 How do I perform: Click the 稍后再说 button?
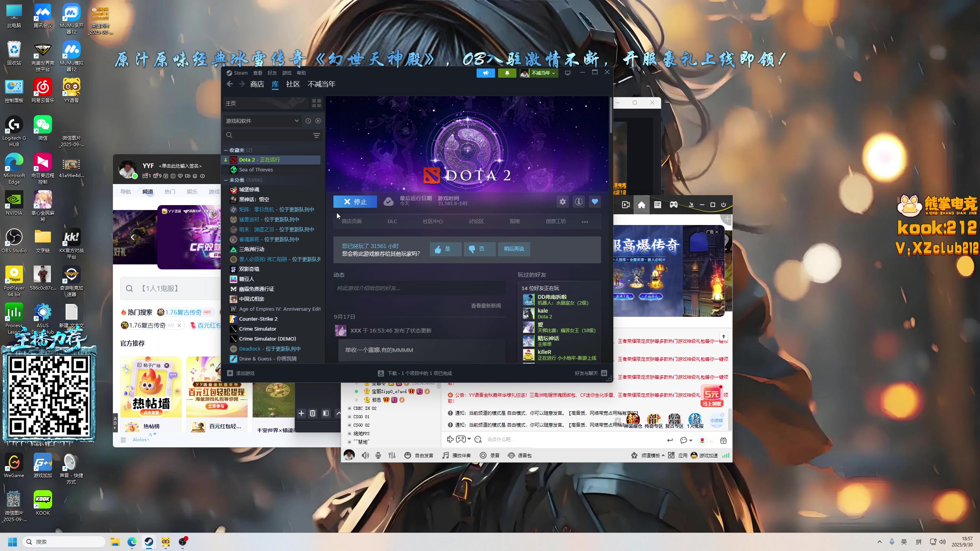tap(514, 249)
